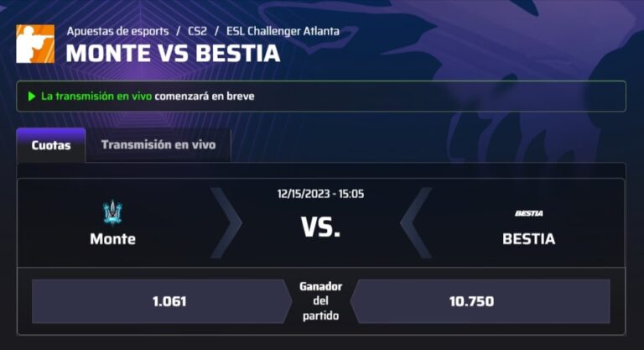This screenshot has width=644, height=350.
Task: Click the BESTIA team name
Action: [x=528, y=239]
